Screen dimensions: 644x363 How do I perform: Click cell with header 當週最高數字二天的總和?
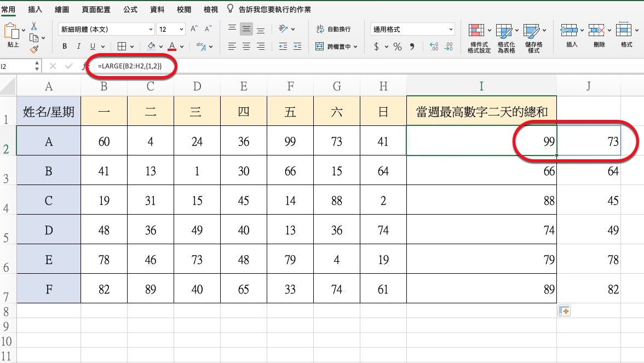tap(481, 111)
